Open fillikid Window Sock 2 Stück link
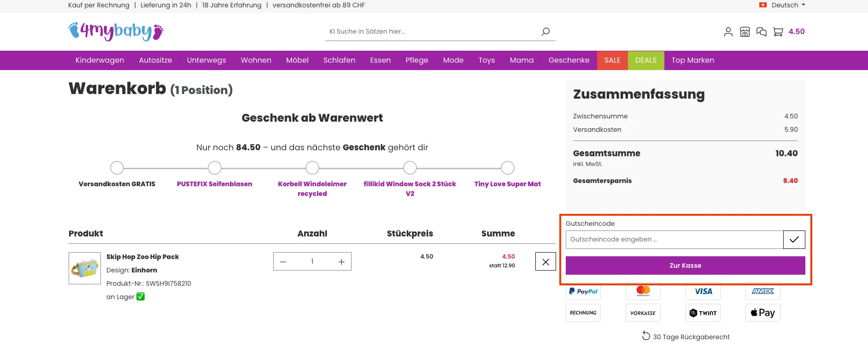This screenshot has height=354, width=868. pyautogui.click(x=410, y=189)
